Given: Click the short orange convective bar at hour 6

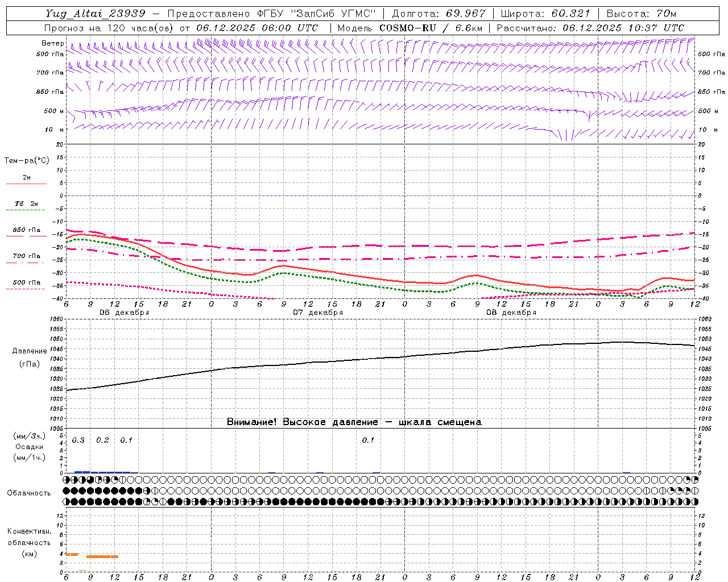Looking at the screenshot, I should point(72,554).
